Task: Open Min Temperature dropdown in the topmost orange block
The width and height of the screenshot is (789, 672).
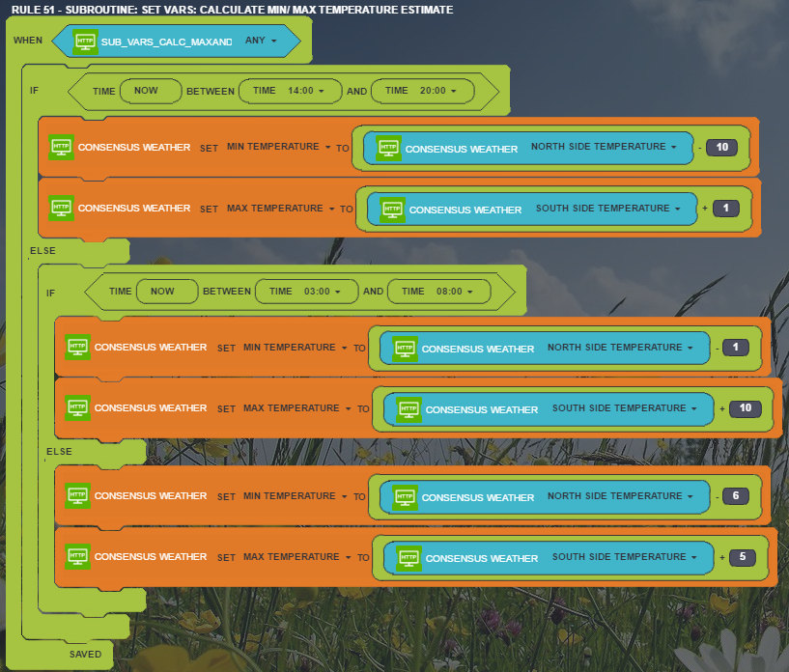Action: [278, 147]
